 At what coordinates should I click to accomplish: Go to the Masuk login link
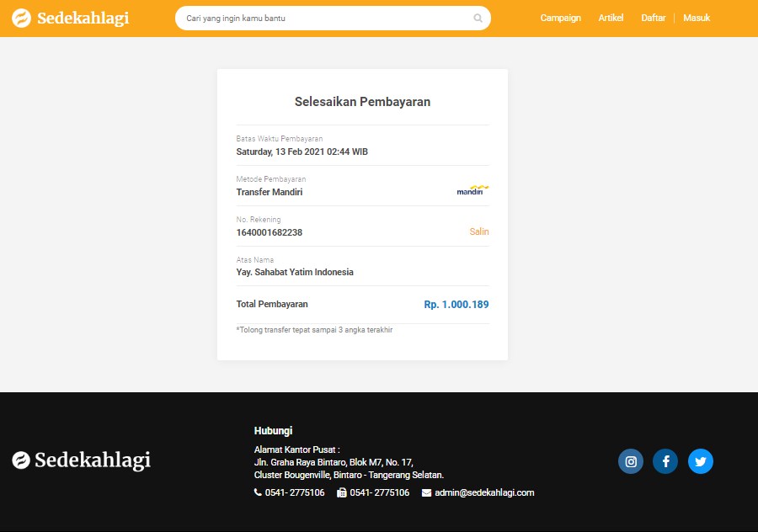click(x=697, y=18)
